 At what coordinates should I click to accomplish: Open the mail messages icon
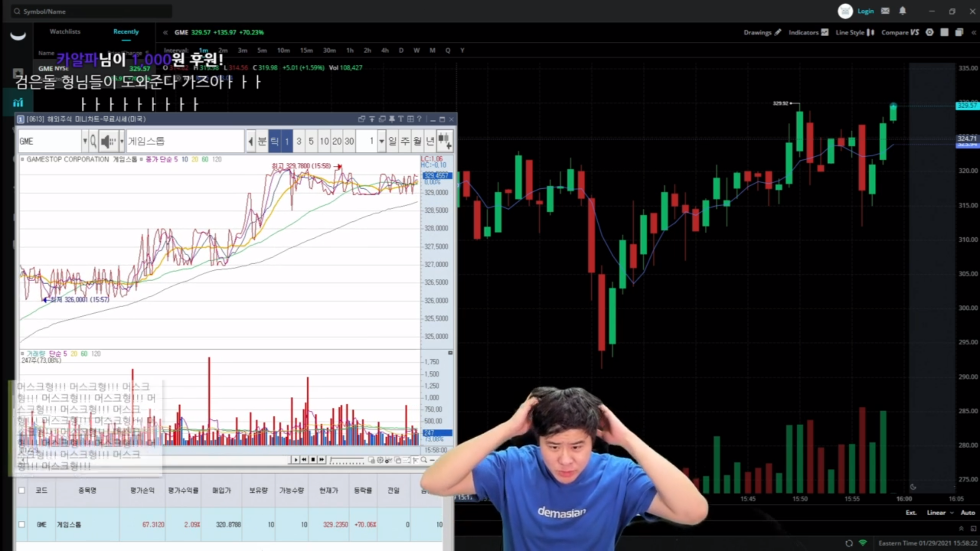click(885, 11)
